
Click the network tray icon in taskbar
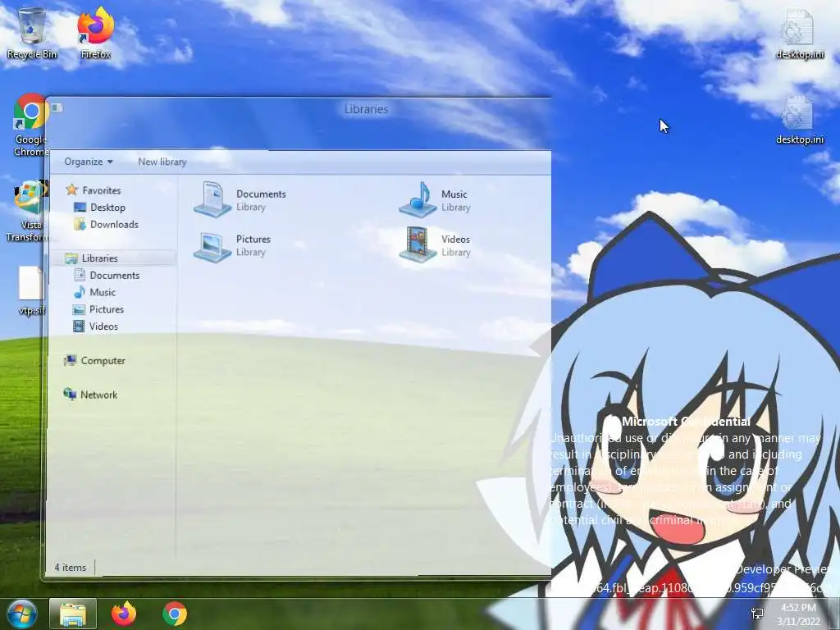pyautogui.click(x=757, y=614)
